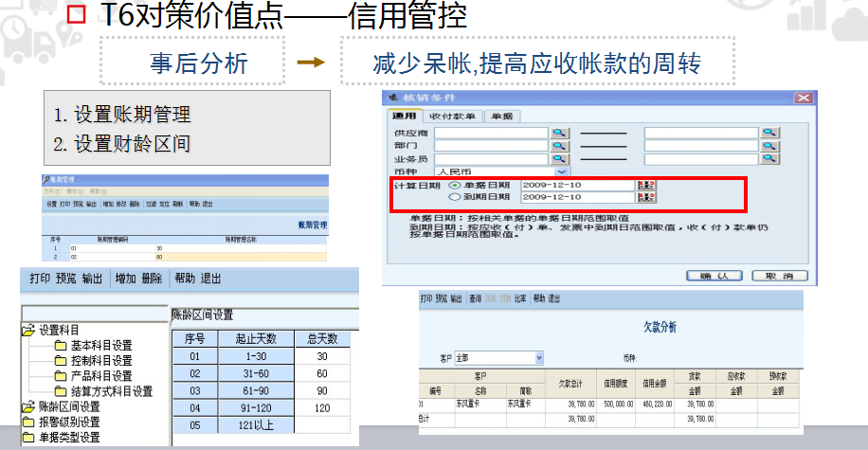Image resolution: width=868 pixels, height=450 pixels.
Task: Select the 单据日期 radio button
Action: pos(455,185)
